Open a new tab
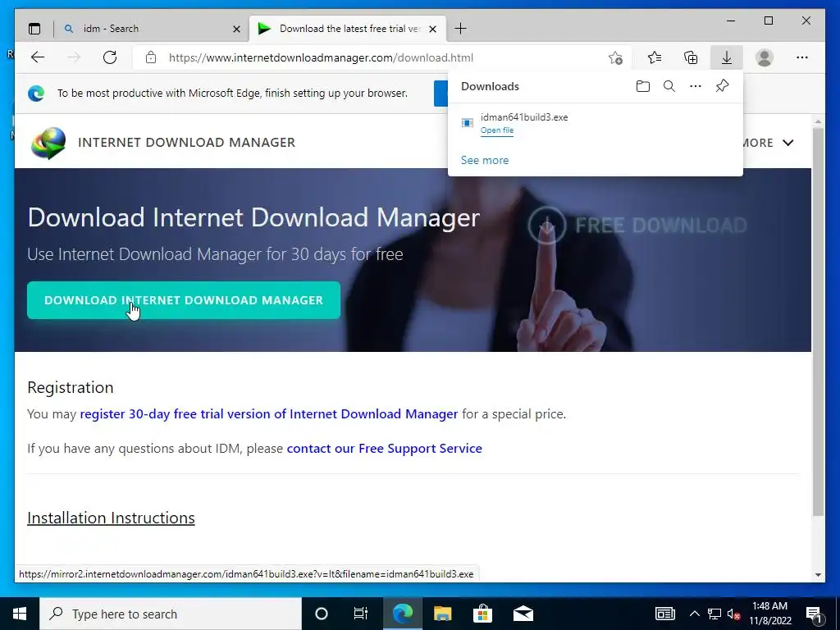This screenshot has height=630, width=840. pyautogui.click(x=460, y=29)
